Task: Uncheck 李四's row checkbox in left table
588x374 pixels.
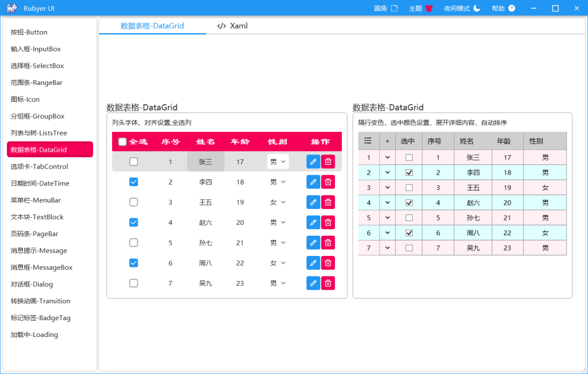Action: [133, 181]
